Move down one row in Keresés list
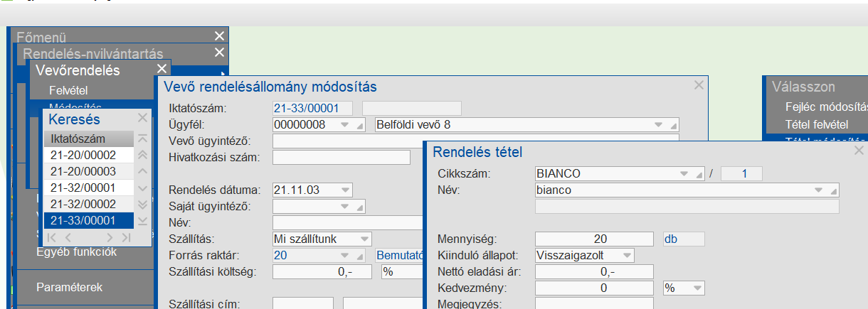 143,188
